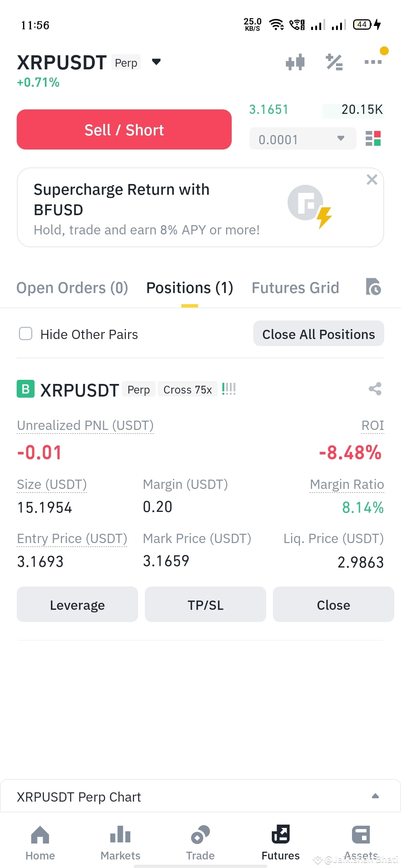Viewport: 401px width, 868px height.
Task: Open the three-dot more options menu
Action: click(373, 62)
